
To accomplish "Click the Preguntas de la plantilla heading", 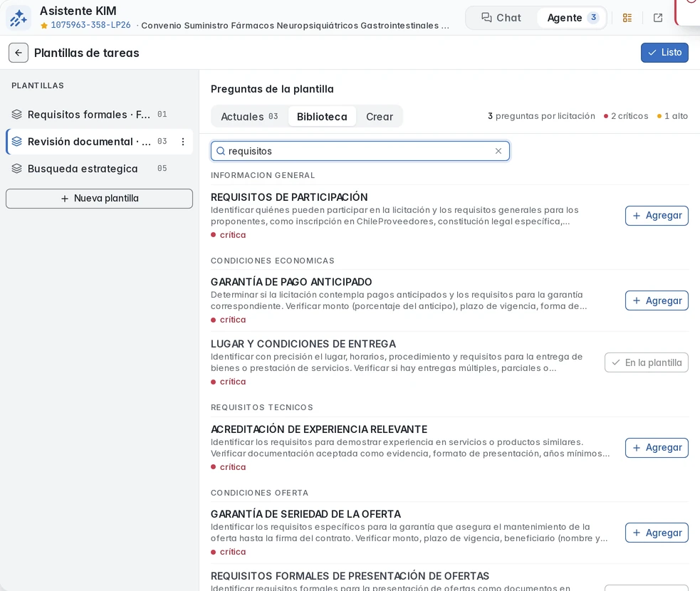I will tap(272, 89).
